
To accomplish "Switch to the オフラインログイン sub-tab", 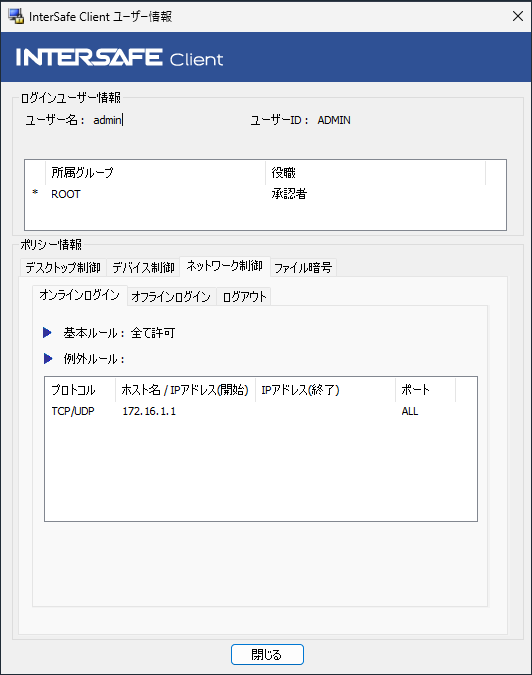I will (171, 296).
